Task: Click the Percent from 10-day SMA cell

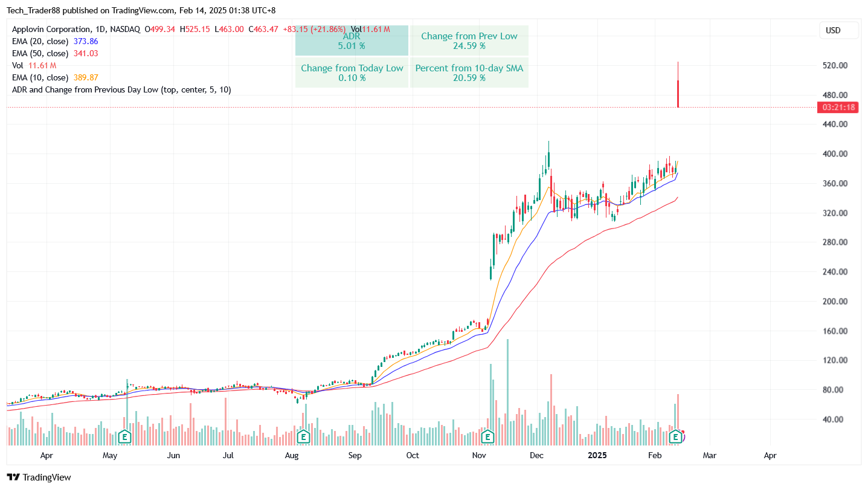Action: tap(469, 73)
